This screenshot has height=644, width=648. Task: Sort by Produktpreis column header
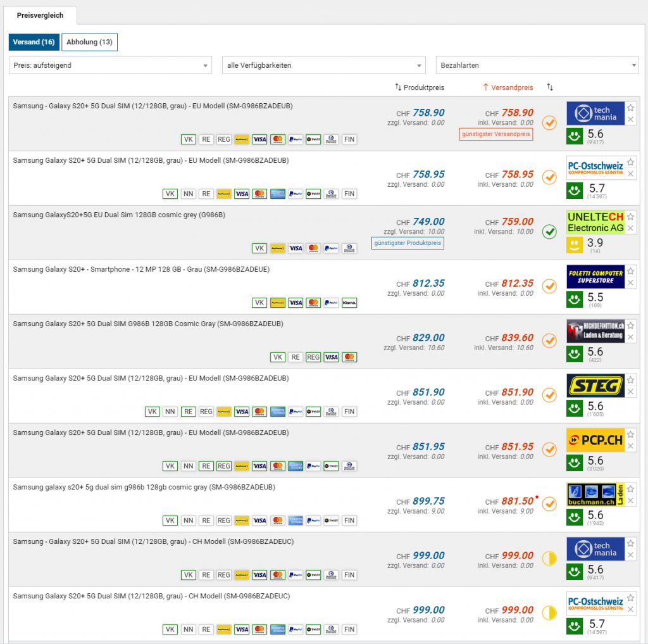point(420,87)
